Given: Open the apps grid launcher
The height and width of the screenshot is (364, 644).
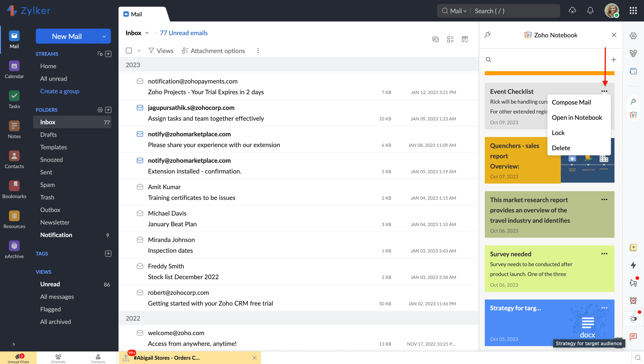Looking at the screenshot, I should click(633, 11).
